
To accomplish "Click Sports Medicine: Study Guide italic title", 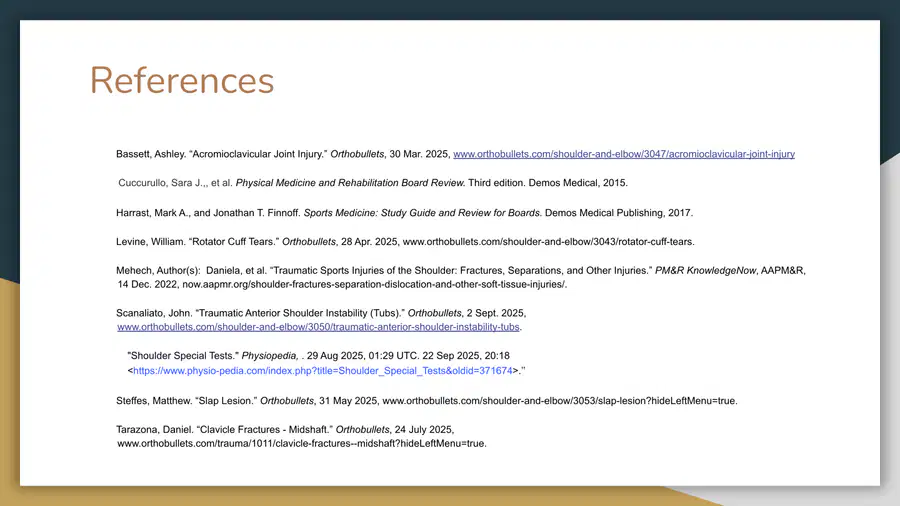I will coord(422,212).
